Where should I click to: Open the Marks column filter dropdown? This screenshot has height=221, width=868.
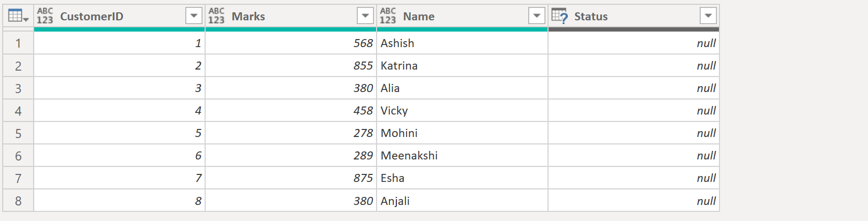(x=365, y=16)
